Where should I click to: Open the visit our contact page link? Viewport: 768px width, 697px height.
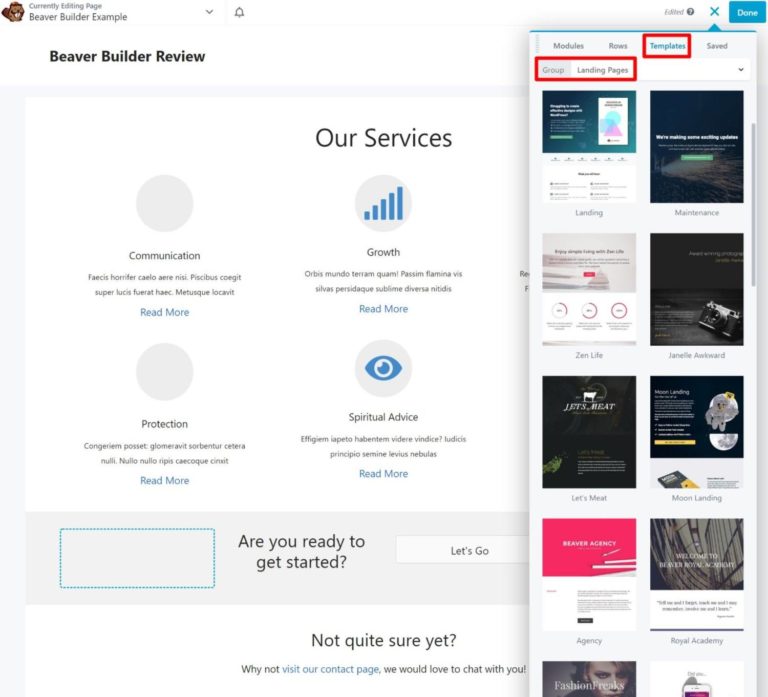tap(331, 669)
